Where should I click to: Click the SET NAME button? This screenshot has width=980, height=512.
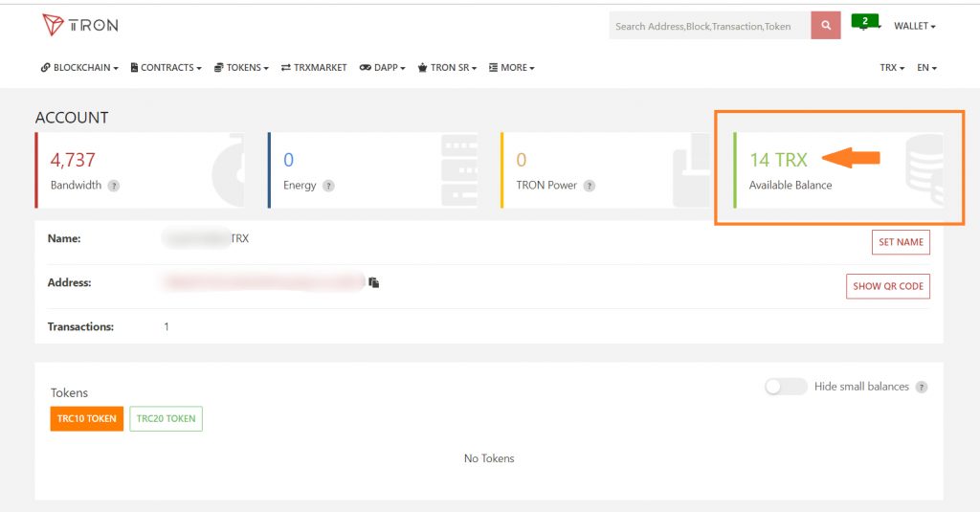(901, 242)
